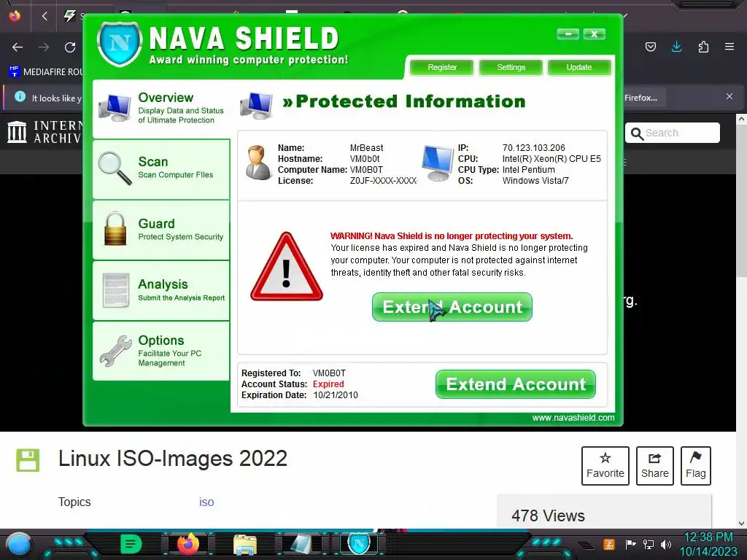Open the Analysis section in the sidebar
The image size is (747, 560).
161,290
